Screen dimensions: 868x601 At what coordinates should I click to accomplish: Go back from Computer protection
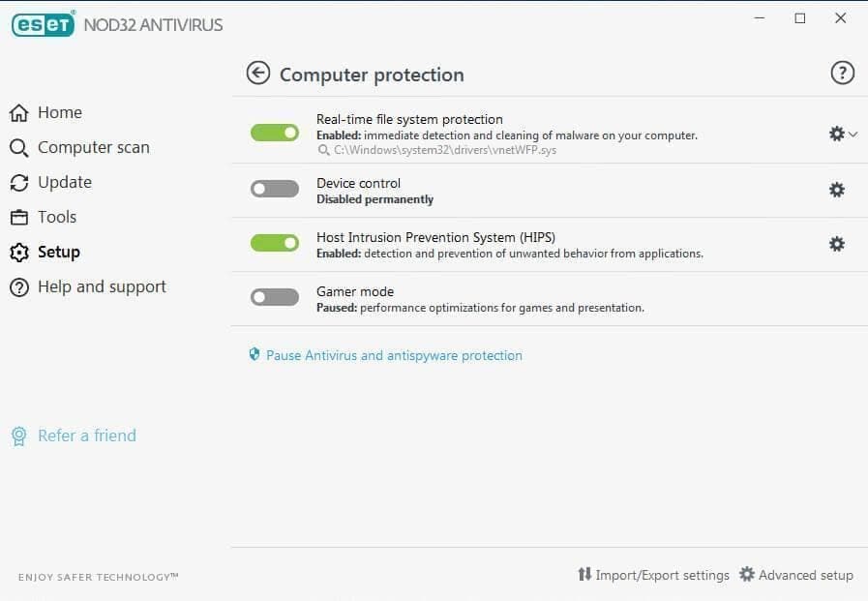coord(257,73)
